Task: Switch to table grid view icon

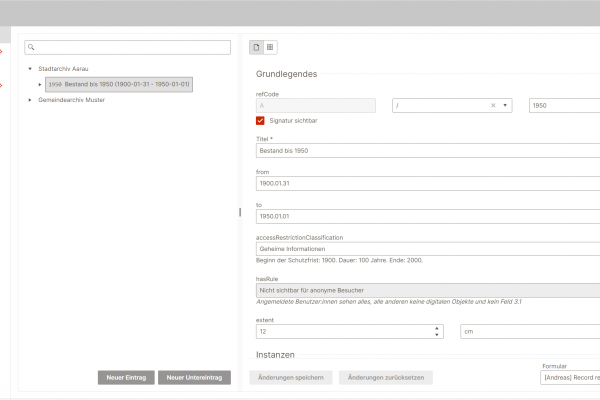Action: [x=270, y=47]
